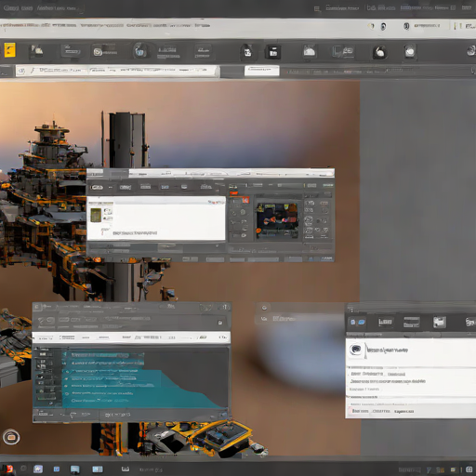Click the circular blue-tinted icon in the main toolbar

(x=139, y=51)
